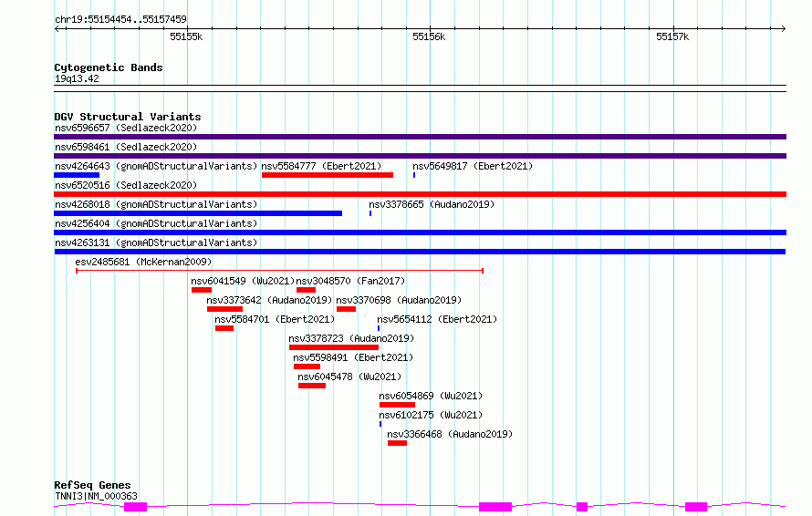Open the nsv3373642 (Audano2019) label
The width and height of the screenshot is (812, 516).
269,300
